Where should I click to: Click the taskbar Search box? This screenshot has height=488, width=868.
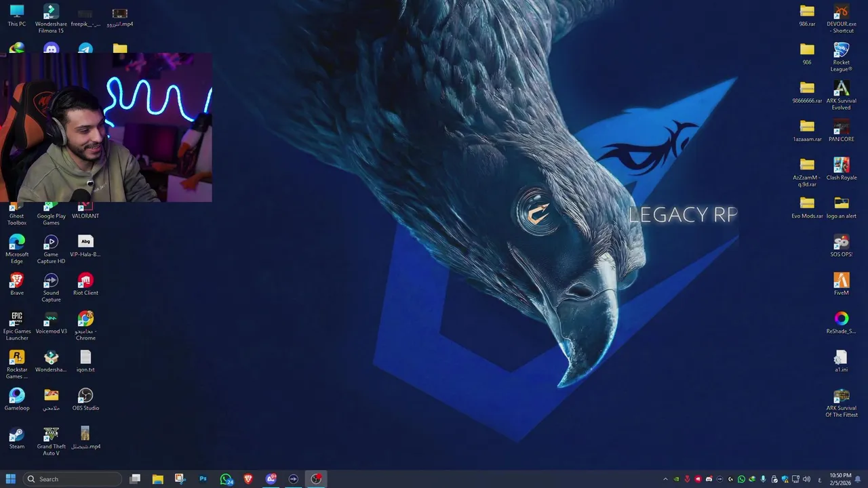(73, 479)
